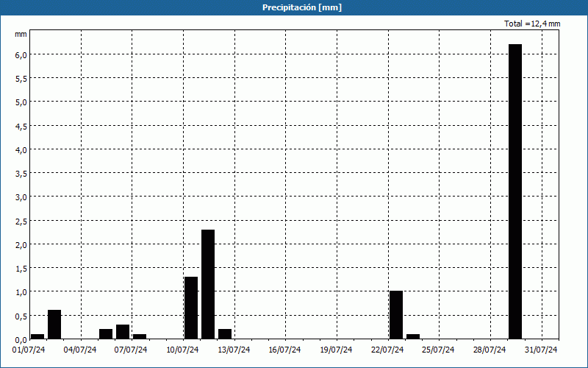Select the 2,3 mm bar after 10/07/24
588x368 pixels.
click(x=208, y=284)
